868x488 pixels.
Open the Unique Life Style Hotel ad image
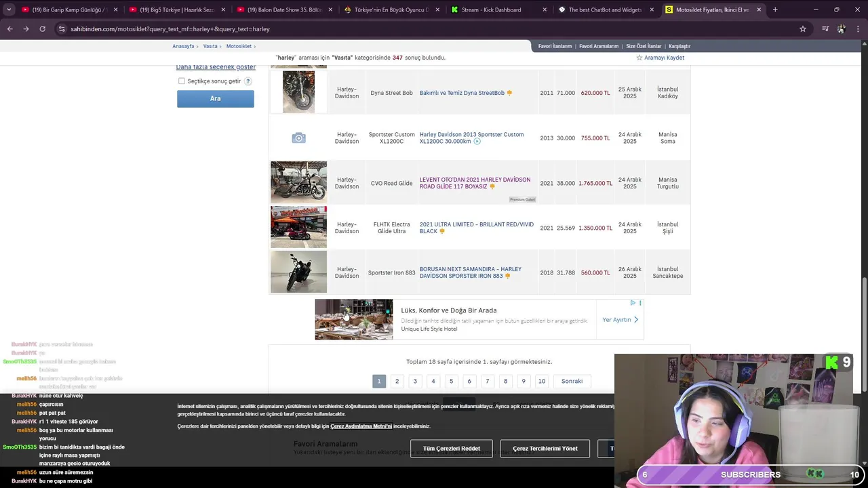click(353, 319)
